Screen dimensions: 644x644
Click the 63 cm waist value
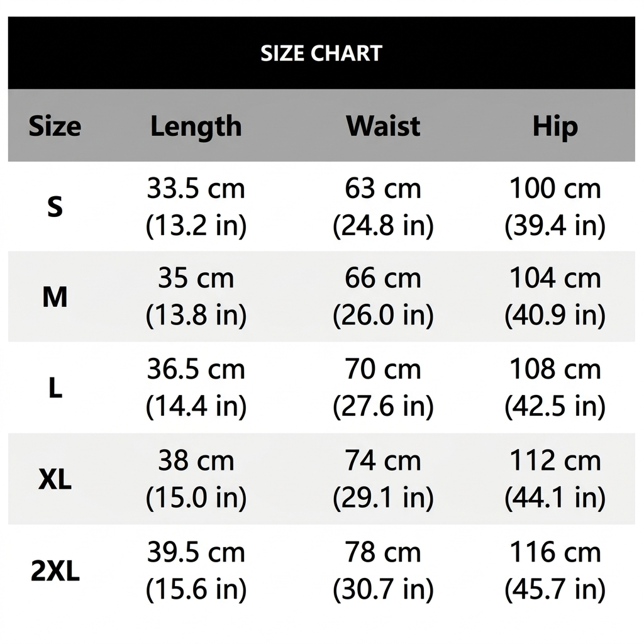[x=383, y=189]
